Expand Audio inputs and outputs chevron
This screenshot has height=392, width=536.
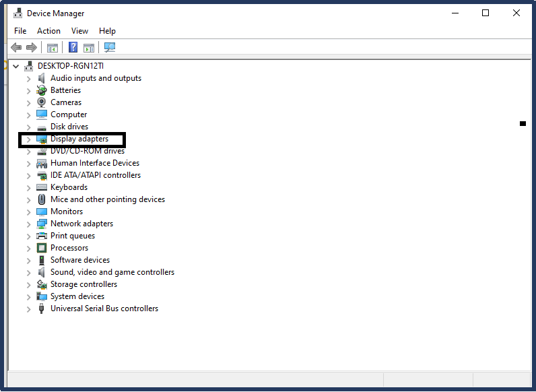point(29,79)
